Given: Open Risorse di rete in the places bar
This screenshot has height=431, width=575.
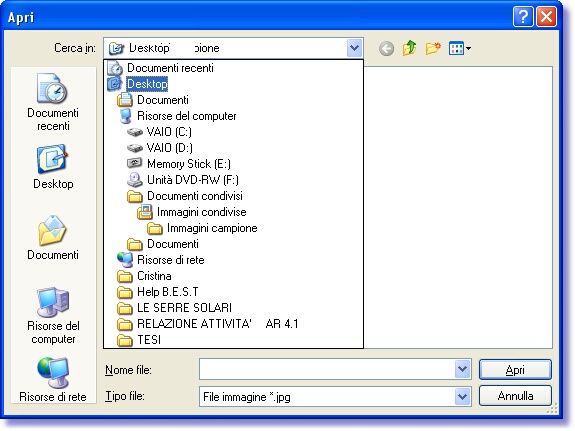Looking at the screenshot, I should pyautogui.click(x=53, y=379).
